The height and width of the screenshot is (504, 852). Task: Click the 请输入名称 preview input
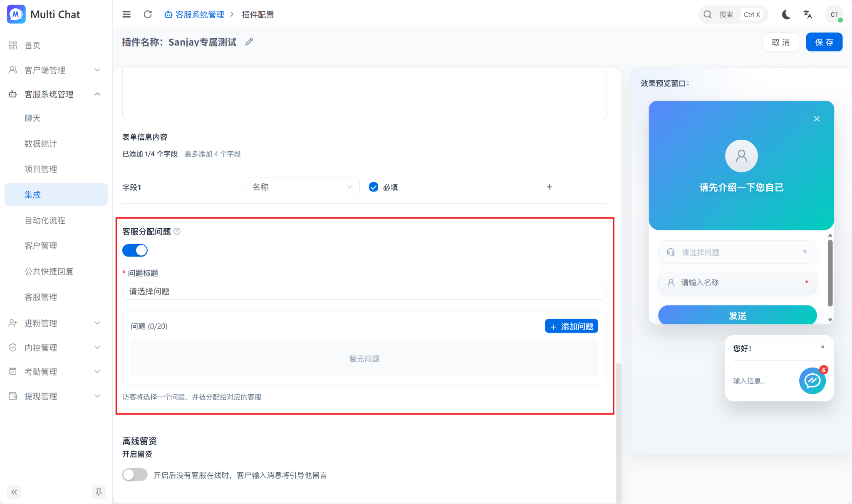pyautogui.click(x=737, y=283)
